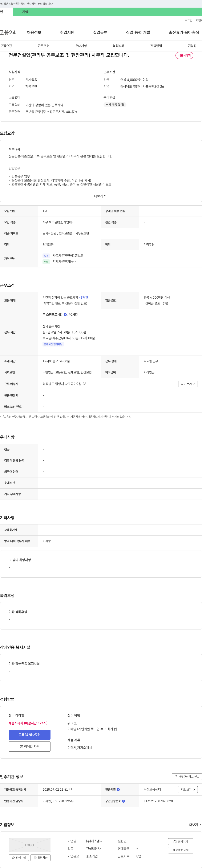Screen dimensions: 202x868
Task: Apply with the 고용24 입사지원 button
Action: pos(30,734)
